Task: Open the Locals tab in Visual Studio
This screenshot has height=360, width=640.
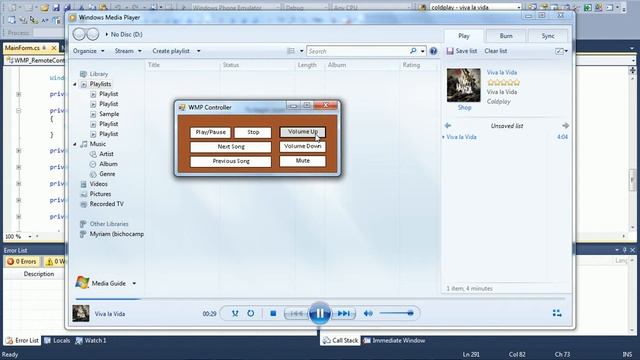Action: coord(57,340)
